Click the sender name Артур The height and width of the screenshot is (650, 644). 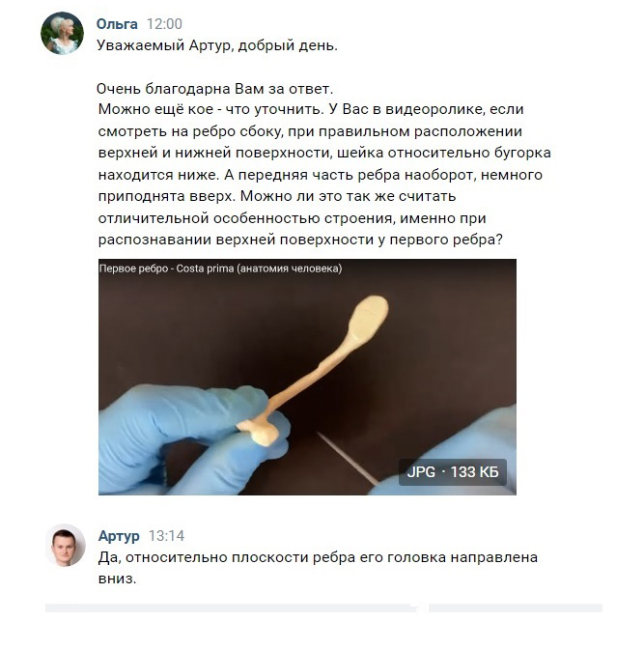click(119, 536)
